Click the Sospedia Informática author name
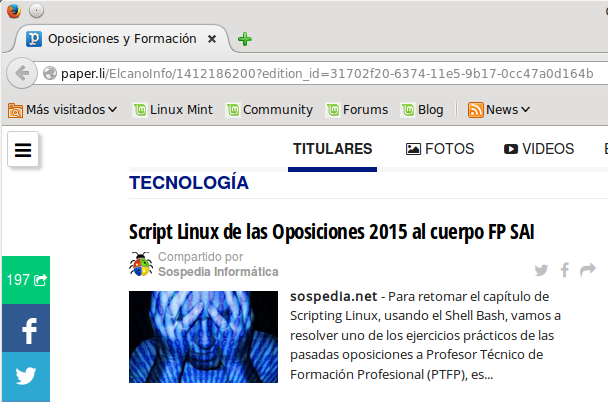Screen dimensions: 608x402 point(218,272)
